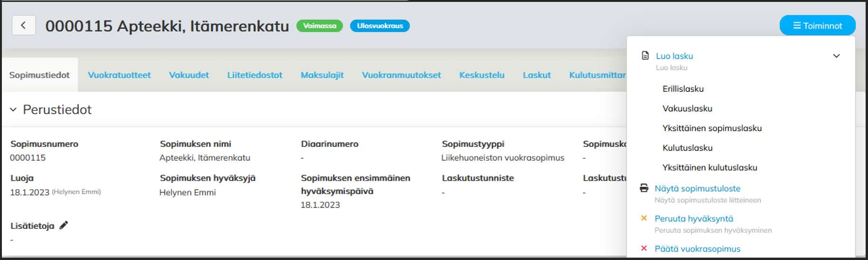Open the Vuokranmuutokset tab
This screenshot has width=868, height=260.
[401, 75]
